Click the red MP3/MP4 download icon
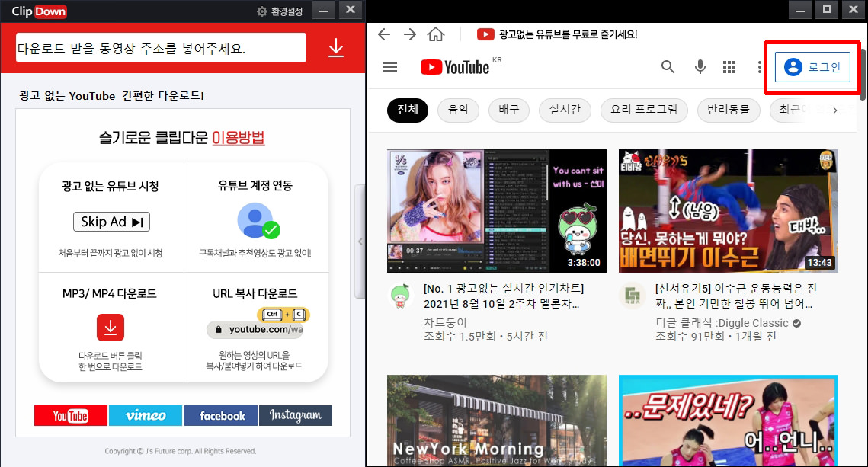This screenshot has width=868, height=467. point(111,327)
